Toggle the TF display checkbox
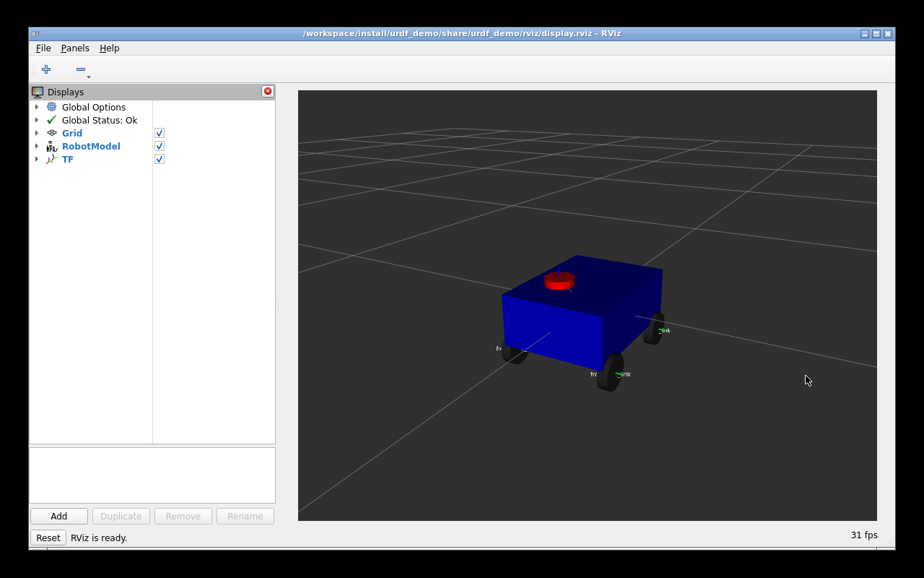 [x=160, y=159]
